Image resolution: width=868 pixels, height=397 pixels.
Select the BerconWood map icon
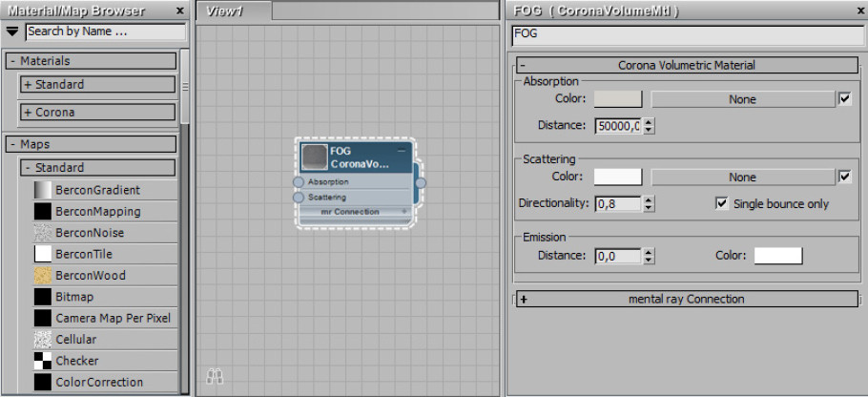click(43, 275)
